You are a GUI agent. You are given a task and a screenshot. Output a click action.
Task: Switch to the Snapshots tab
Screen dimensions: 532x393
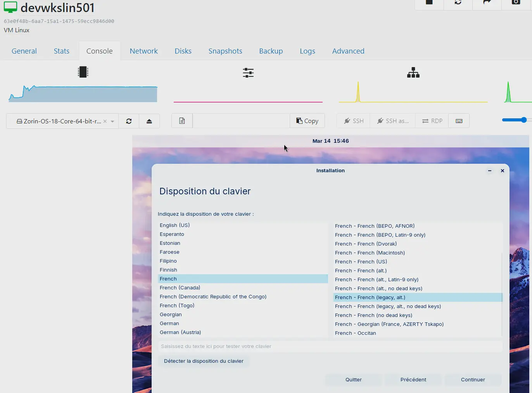225,51
